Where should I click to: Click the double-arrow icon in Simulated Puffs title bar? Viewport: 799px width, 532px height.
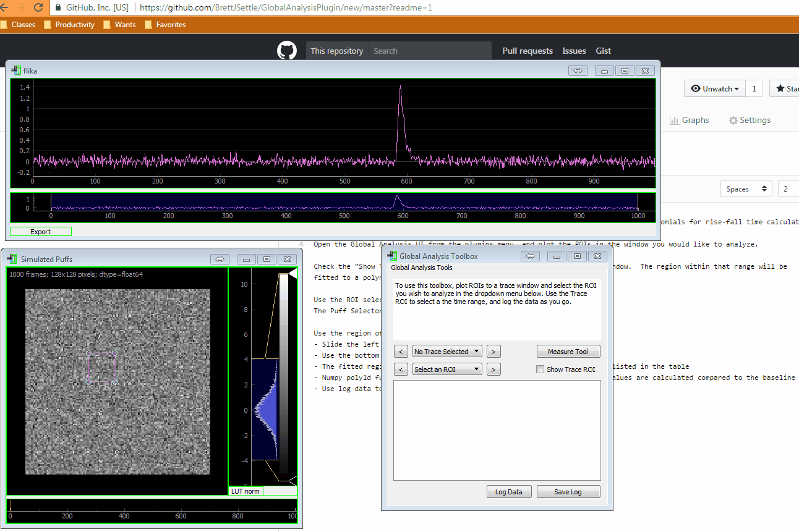click(x=220, y=259)
